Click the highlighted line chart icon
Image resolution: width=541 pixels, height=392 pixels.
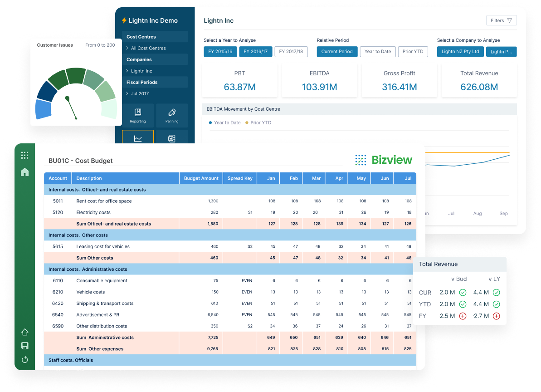(x=137, y=138)
